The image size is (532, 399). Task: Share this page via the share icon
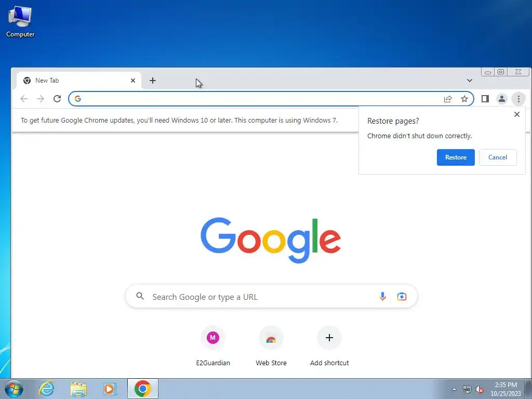pos(448,99)
